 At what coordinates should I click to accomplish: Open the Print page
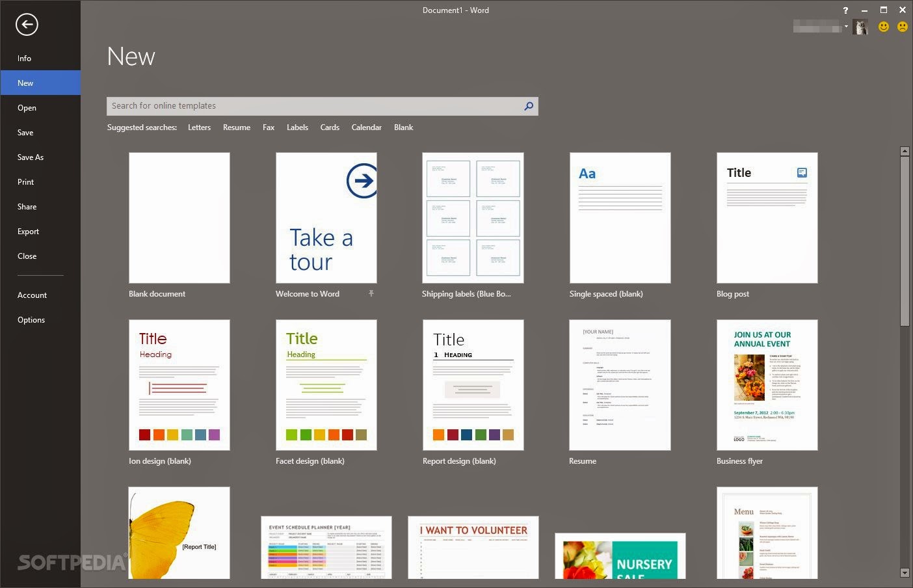click(40, 182)
